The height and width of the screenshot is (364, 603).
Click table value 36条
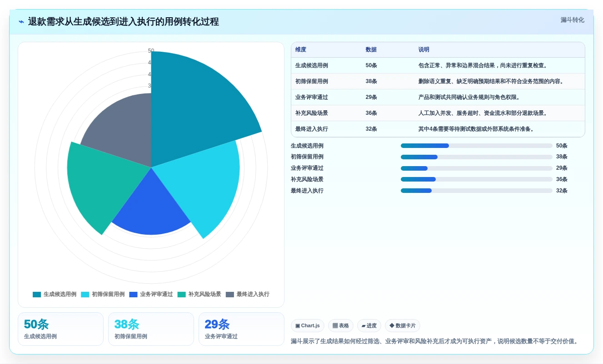tap(371, 113)
